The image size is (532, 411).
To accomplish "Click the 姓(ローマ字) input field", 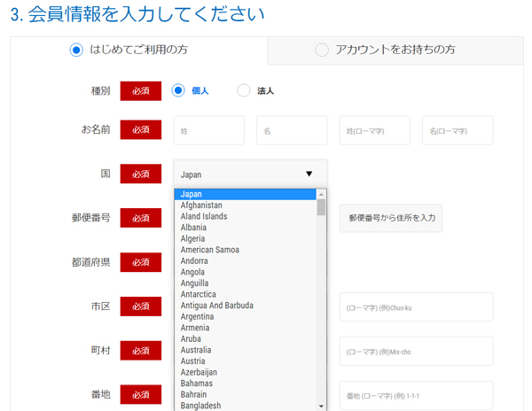I will click(375, 130).
